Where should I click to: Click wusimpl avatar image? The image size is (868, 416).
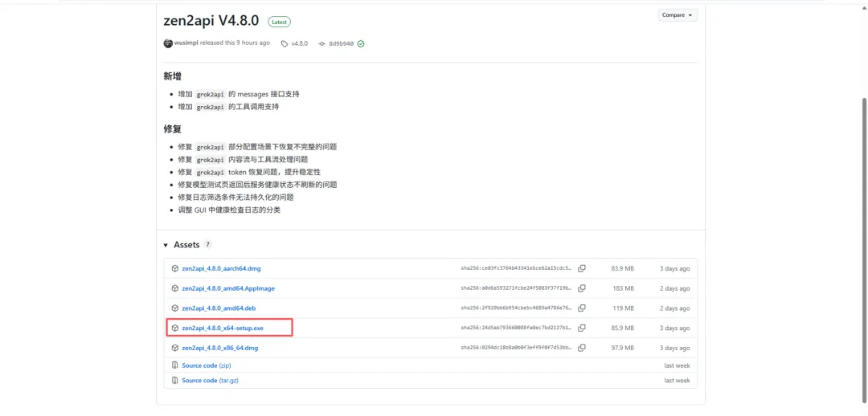pyautogui.click(x=168, y=43)
